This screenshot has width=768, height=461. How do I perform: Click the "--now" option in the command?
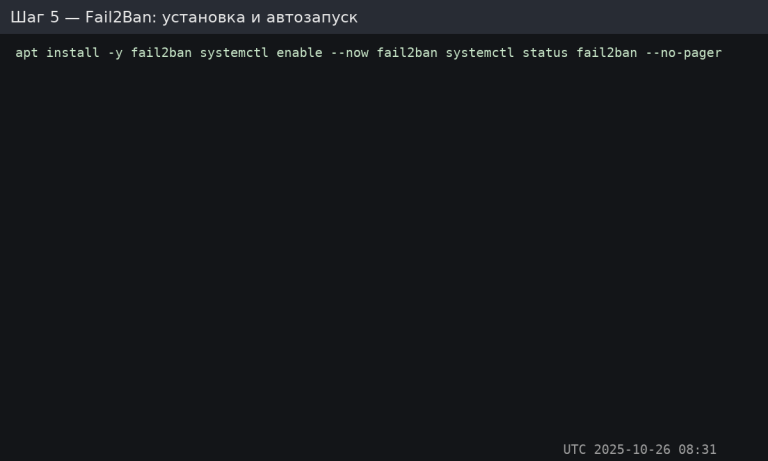[x=349, y=53]
